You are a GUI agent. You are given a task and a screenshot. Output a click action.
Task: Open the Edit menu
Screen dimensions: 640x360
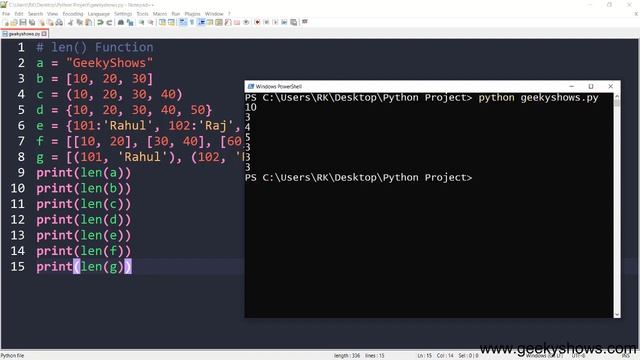click(19, 14)
